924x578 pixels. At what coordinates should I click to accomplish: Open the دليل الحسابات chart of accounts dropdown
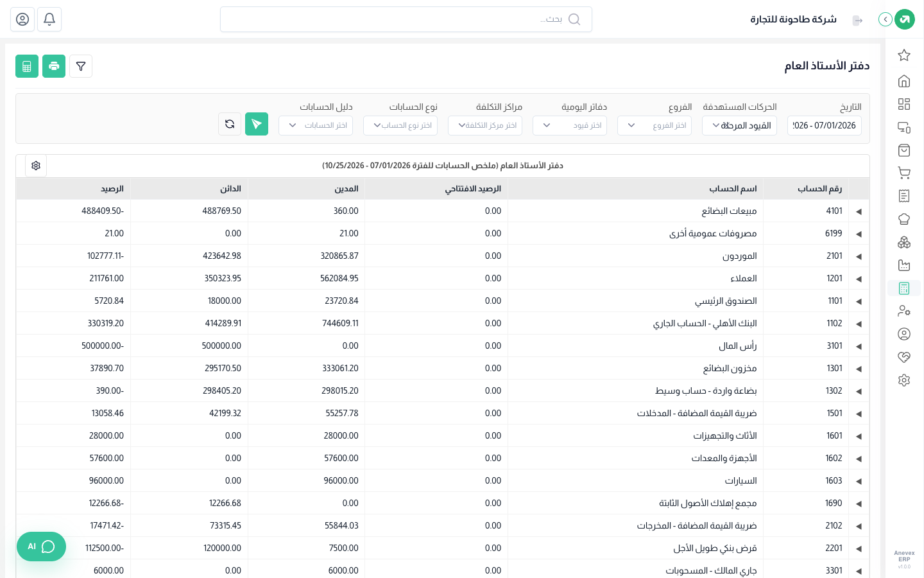point(316,125)
